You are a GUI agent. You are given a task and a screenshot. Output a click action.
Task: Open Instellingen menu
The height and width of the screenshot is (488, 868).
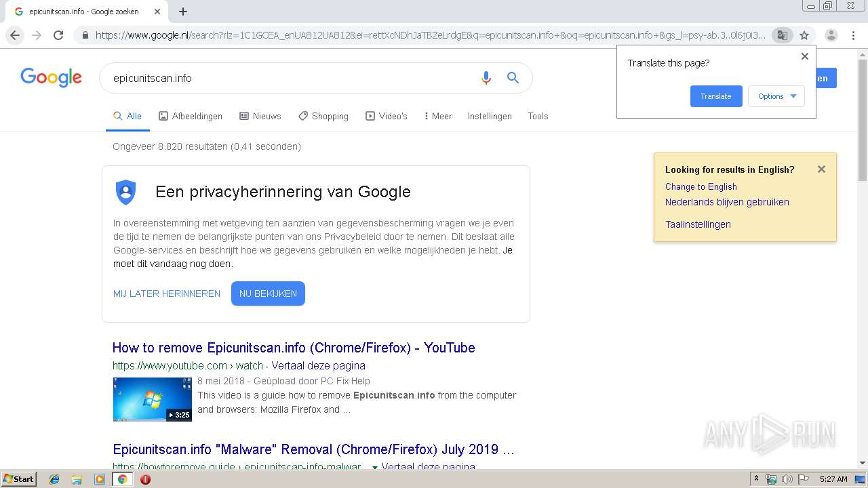490,116
